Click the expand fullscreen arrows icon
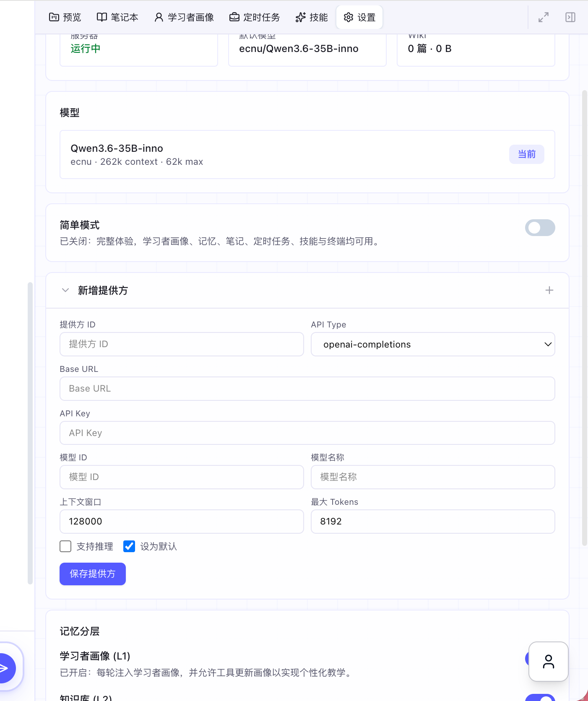This screenshot has height=701, width=588. coord(544,17)
